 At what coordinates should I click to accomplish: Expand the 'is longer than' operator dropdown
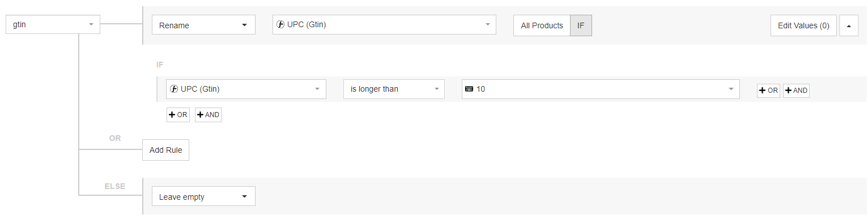(x=394, y=89)
